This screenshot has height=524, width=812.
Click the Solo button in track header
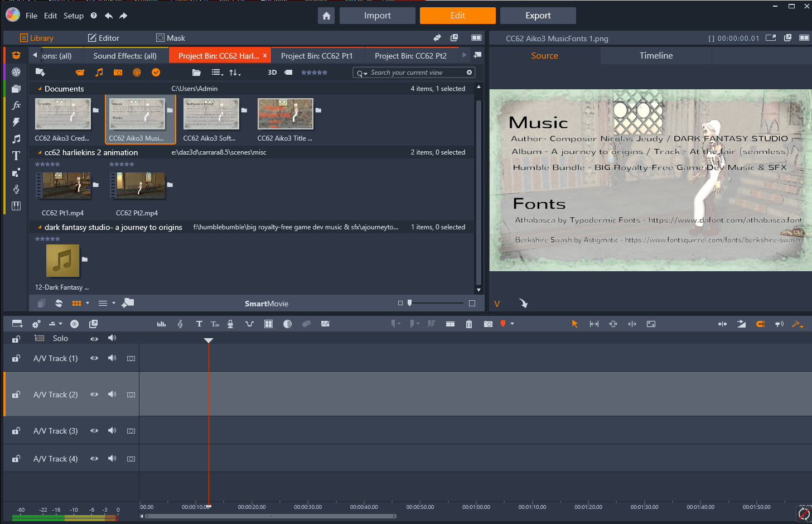click(60, 338)
